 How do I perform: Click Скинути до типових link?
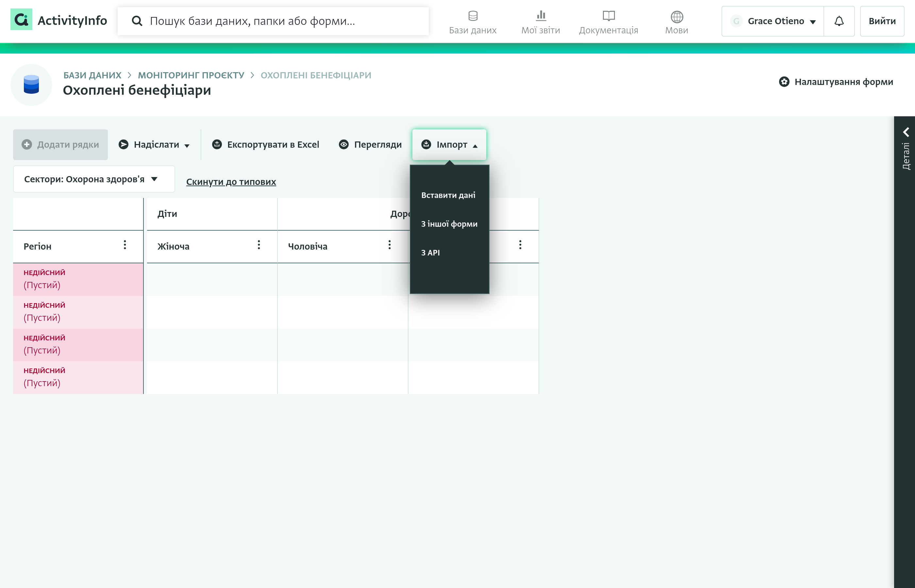tap(231, 182)
